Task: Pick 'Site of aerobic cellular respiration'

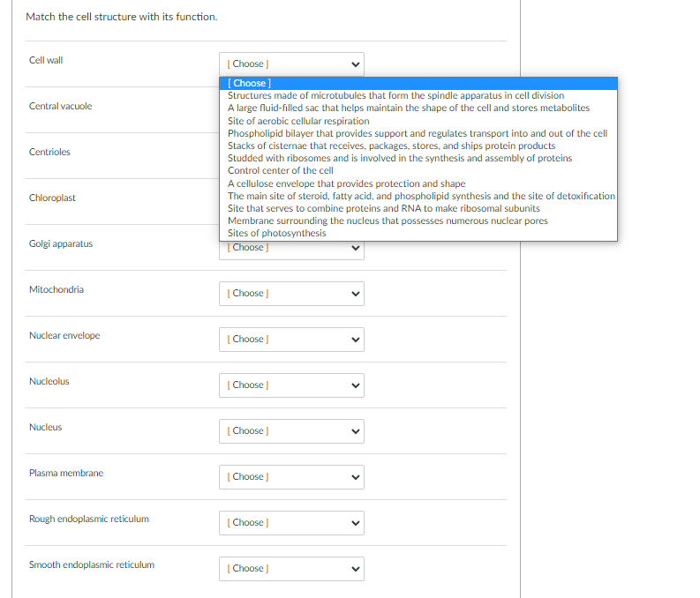Action: [x=418, y=122]
